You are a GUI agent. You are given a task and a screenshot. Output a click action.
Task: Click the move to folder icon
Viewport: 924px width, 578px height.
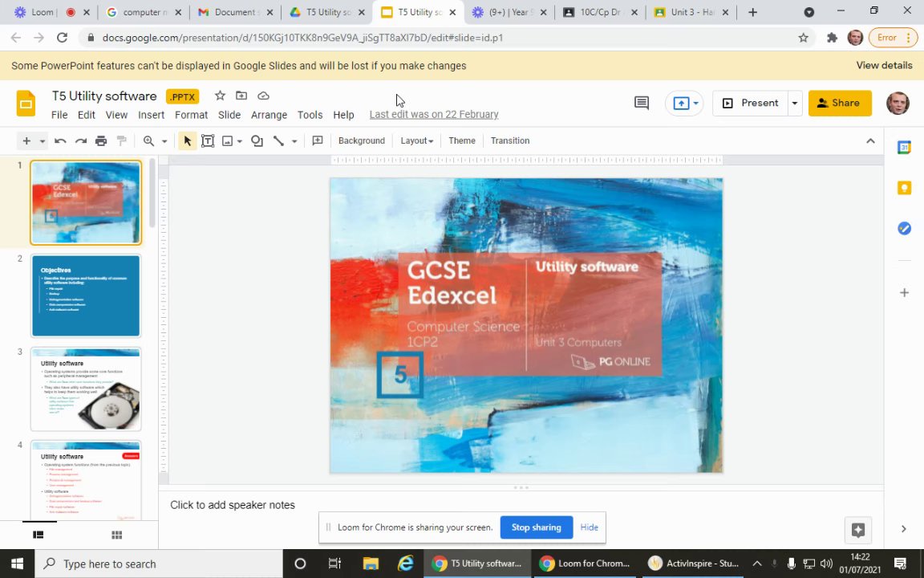tap(241, 96)
